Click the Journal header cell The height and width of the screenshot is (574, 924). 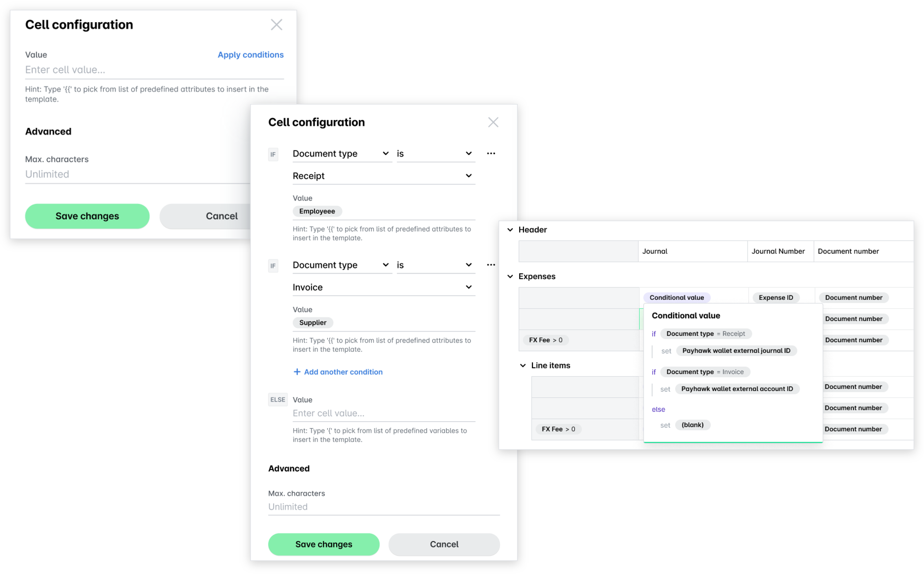click(692, 251)
